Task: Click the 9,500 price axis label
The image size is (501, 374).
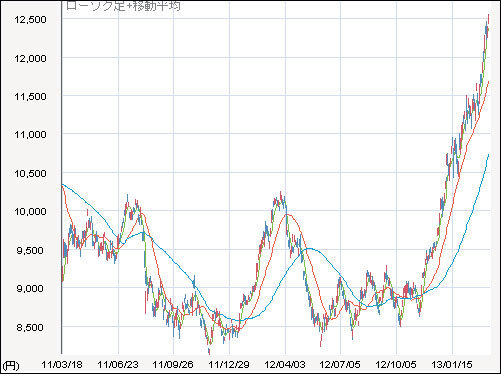Action: [30, 250]
